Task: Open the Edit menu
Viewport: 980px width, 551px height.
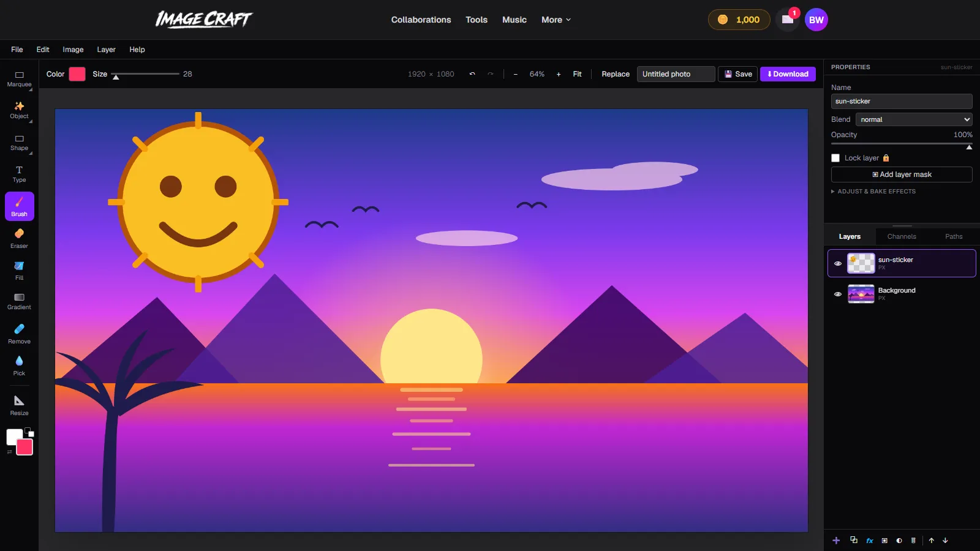Action: tap(43, 50)
